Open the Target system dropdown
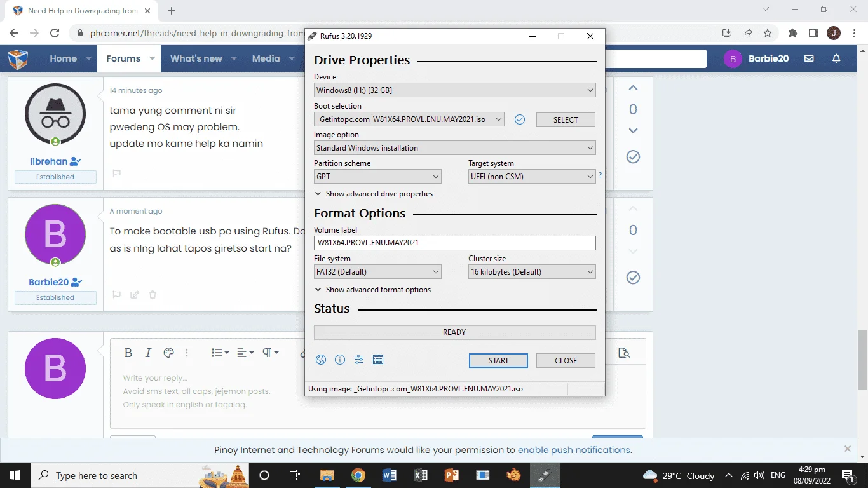868x488 pixels. [532, 177]
